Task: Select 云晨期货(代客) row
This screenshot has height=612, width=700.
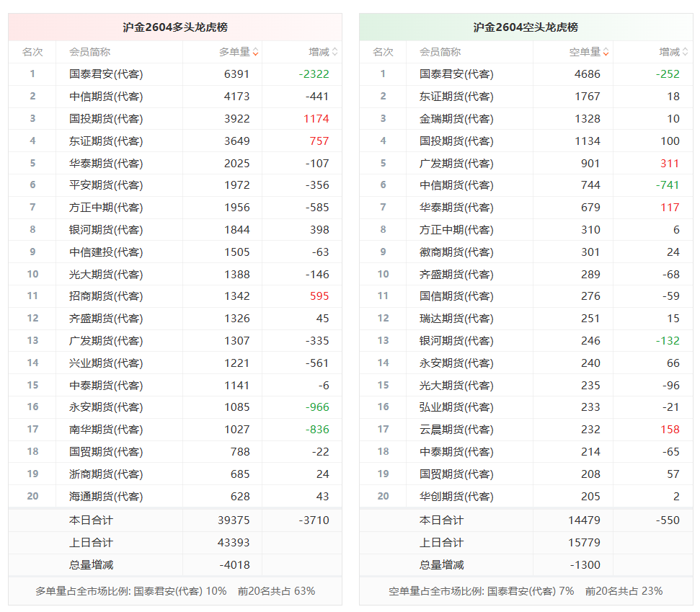Action: click(x=526, y=430)
